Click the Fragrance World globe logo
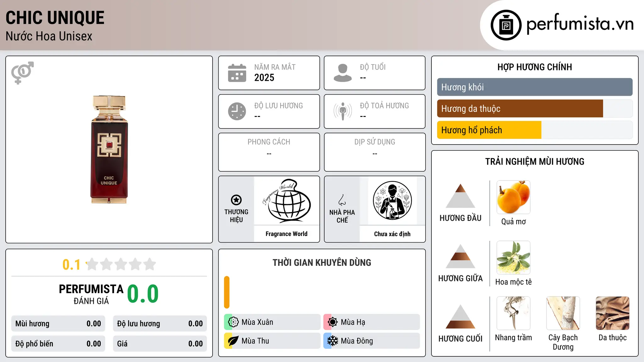 pyautogui.click(x=286, y=200)
